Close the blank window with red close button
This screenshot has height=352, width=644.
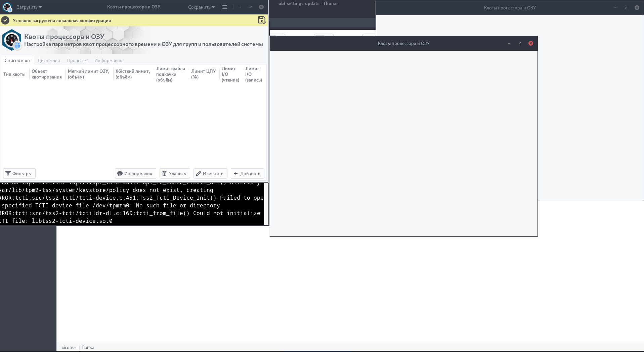click(x=530, y=43)
